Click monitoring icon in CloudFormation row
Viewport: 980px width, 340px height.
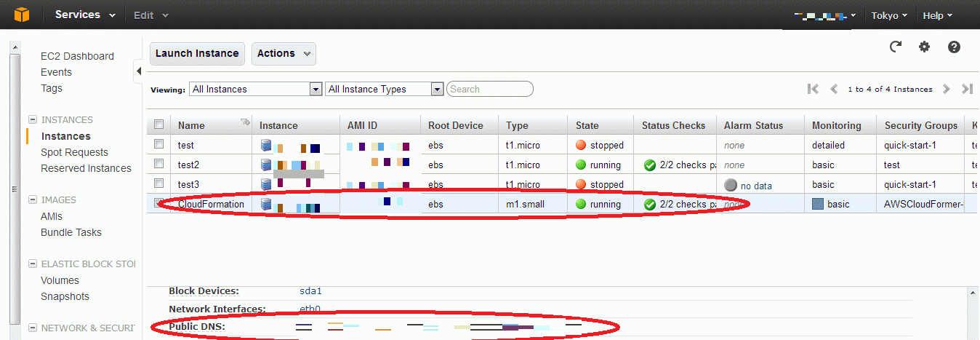pos(819,205)
